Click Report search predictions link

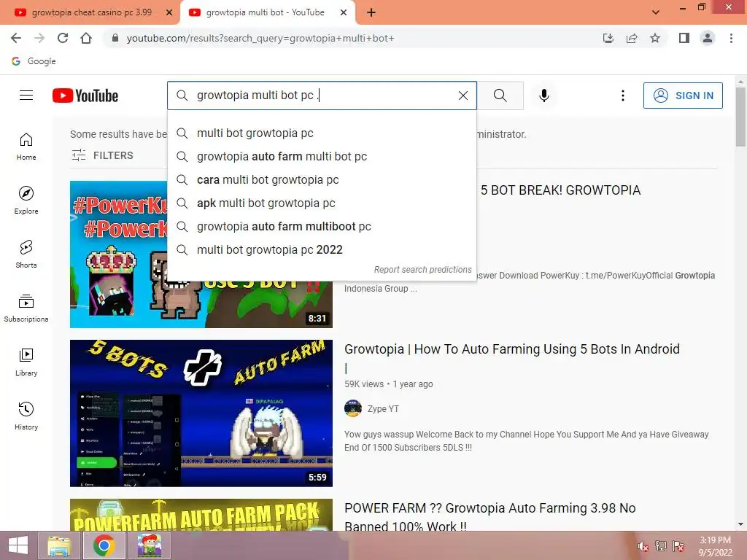pos(422,270)
